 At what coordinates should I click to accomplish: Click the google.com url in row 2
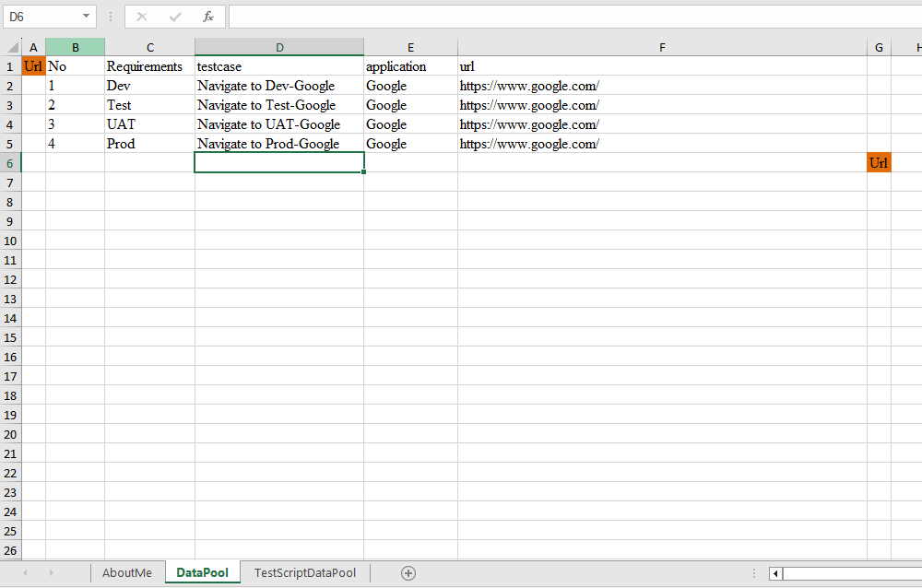(529, 86)
